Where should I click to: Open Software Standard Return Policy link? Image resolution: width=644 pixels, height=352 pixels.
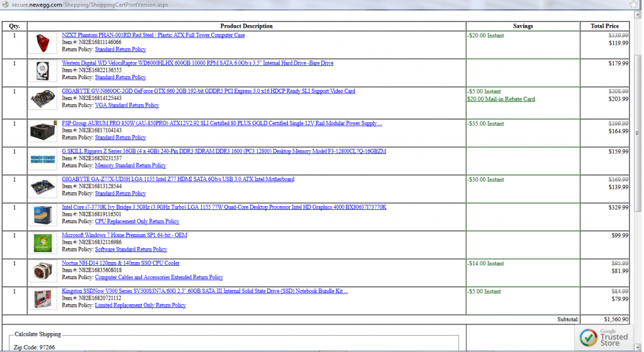[x=131, y=250]
